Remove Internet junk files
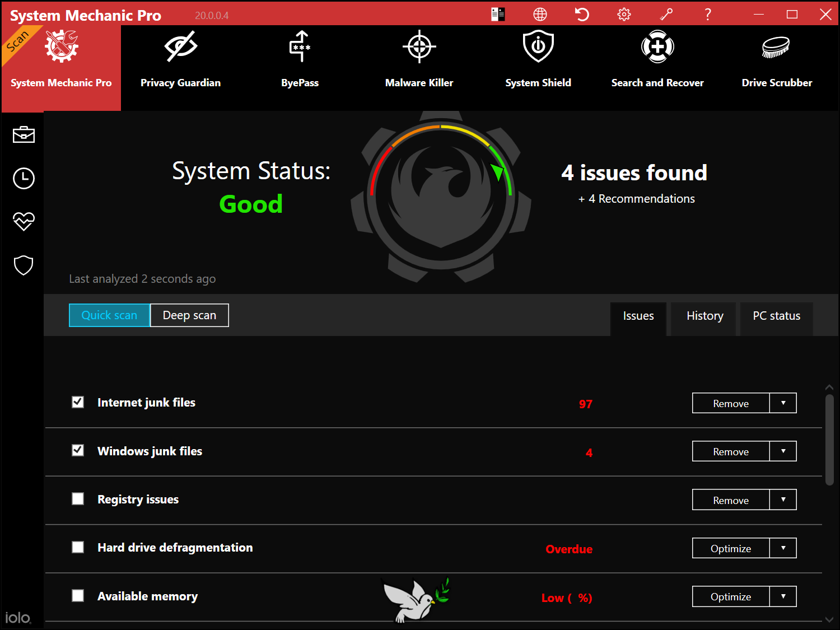840x630 pixels. (731, 403)
